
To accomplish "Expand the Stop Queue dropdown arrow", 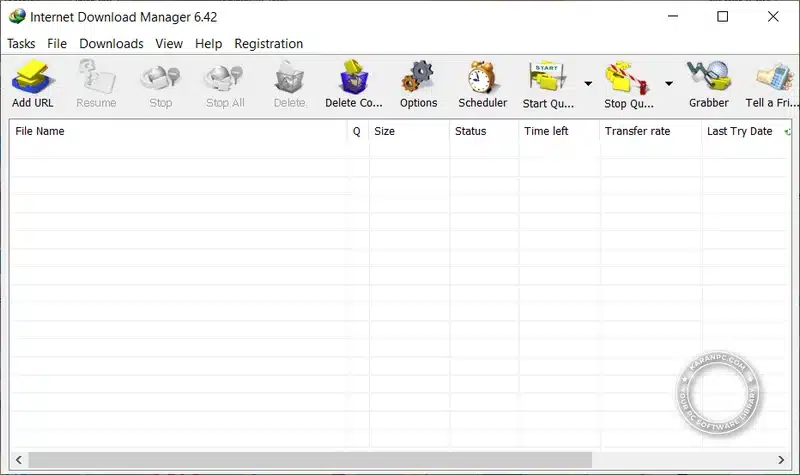I will click(668, 83).
